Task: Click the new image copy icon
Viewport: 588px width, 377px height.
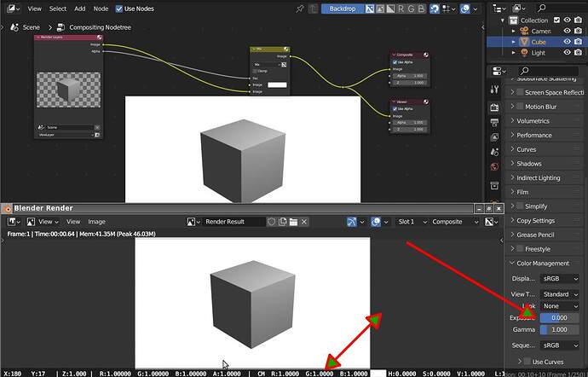Action: click(282, 222)
